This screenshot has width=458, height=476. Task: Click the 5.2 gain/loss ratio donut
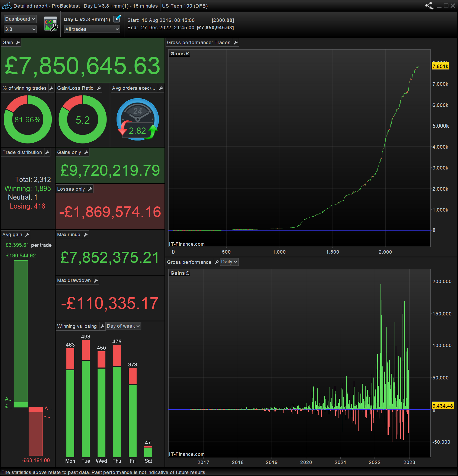pyautogui.click(x=83, y=119)
